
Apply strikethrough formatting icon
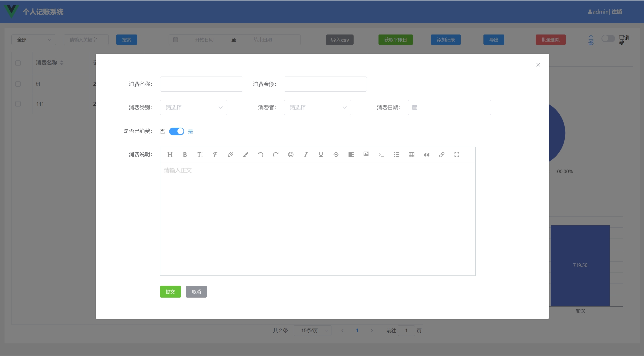click(x=336, y=155)
